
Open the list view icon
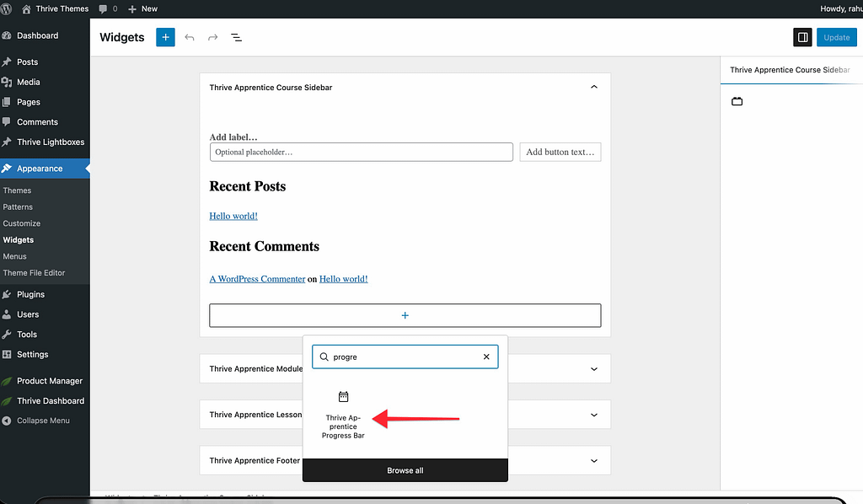(237, 38)
